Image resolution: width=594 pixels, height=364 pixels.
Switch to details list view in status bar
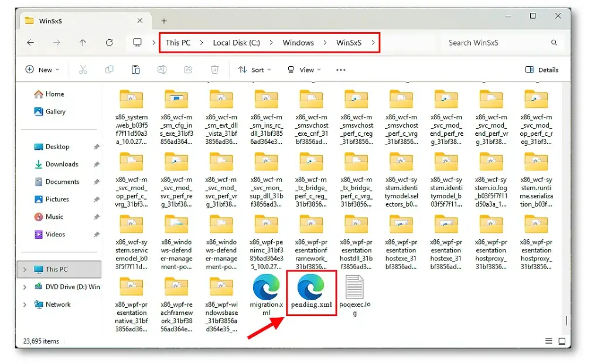[x=548, y=341]
